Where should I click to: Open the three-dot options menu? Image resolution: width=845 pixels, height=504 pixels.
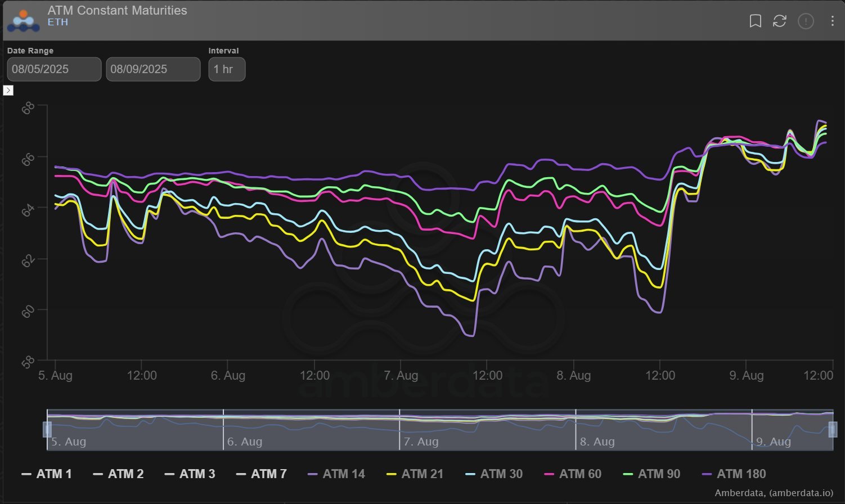point(832,21)
